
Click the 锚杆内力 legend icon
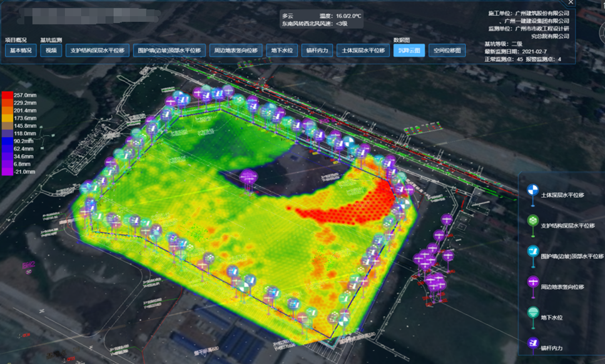click(532, 343)
